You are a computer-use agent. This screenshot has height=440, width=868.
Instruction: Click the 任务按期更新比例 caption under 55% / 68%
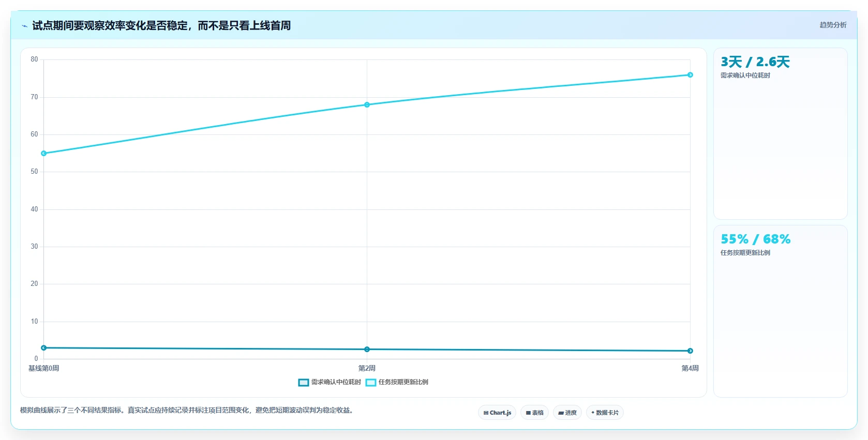pyautogui.click(x=745, y=253)
